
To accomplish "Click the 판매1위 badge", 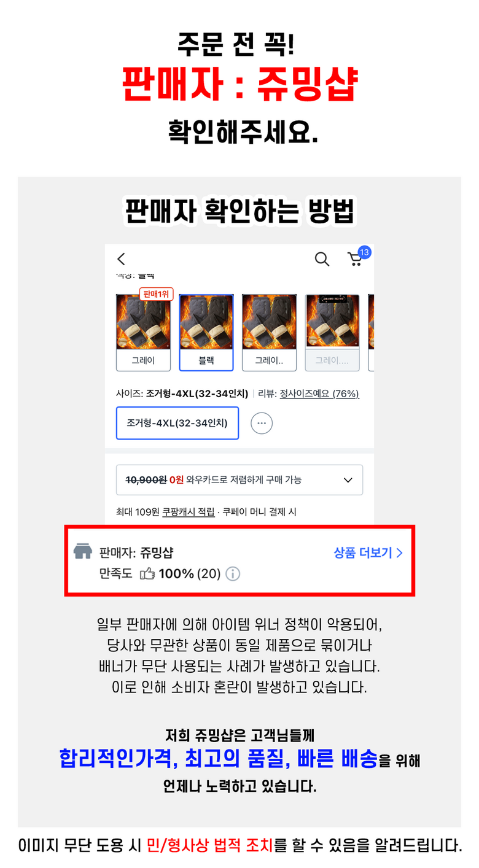I will coord(156,294).
